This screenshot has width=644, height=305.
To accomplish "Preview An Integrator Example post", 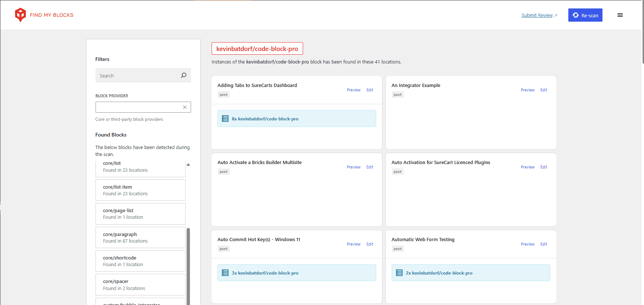I will coord(528,90).
